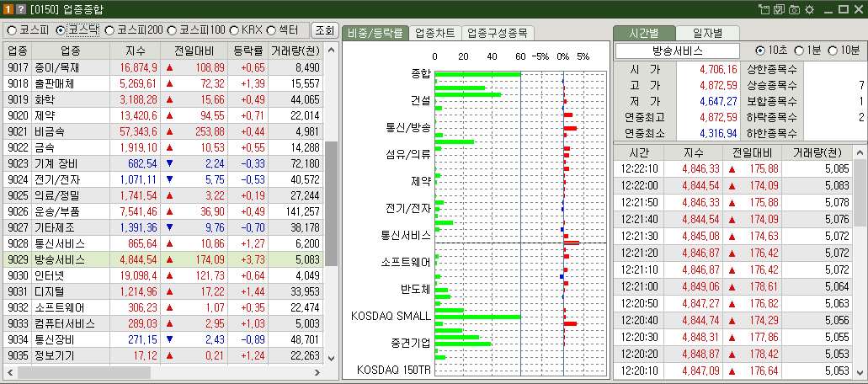Select the 제약 sector row in the table

[x=164, y=115]
